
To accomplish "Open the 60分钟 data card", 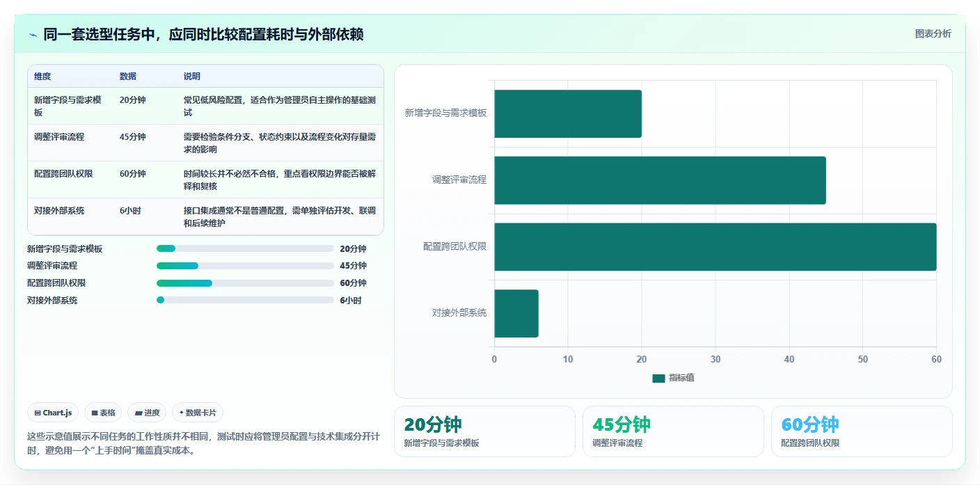I will (x=862, y=431).
